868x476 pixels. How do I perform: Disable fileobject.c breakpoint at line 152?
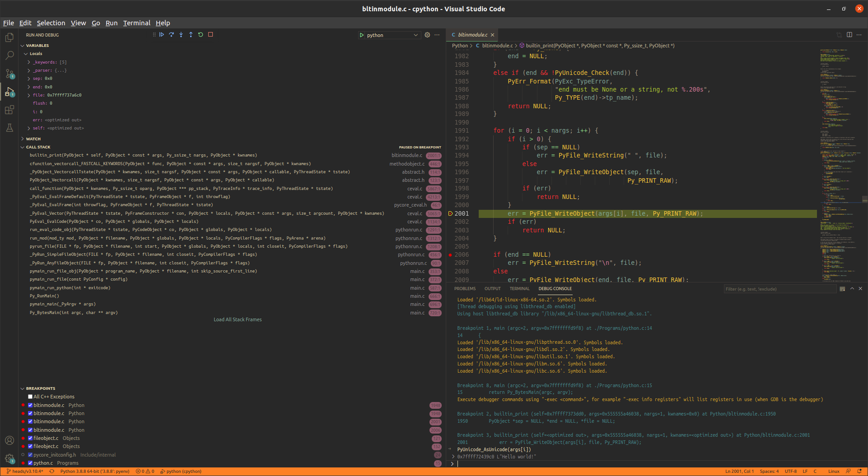pos(30,446)
